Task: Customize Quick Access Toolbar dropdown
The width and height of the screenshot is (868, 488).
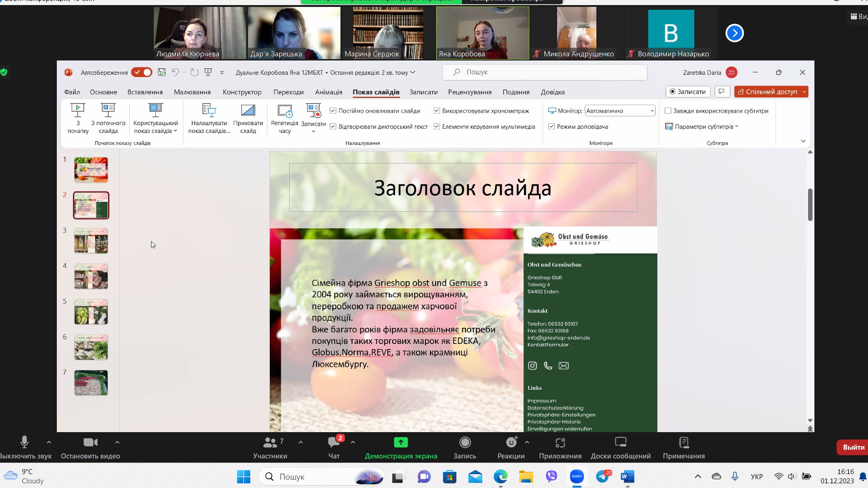Action: 222,72
